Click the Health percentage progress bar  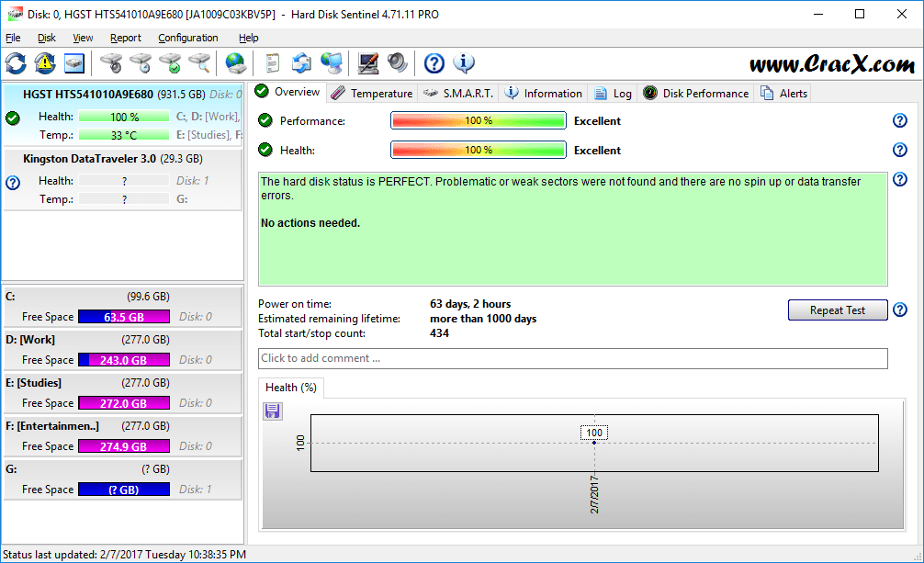478,150
